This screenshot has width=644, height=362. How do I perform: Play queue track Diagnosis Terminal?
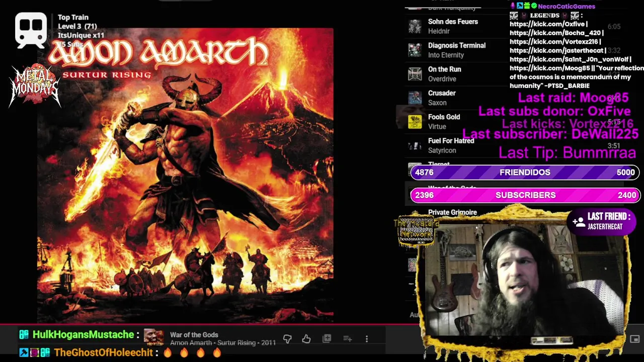click(457, 45)
